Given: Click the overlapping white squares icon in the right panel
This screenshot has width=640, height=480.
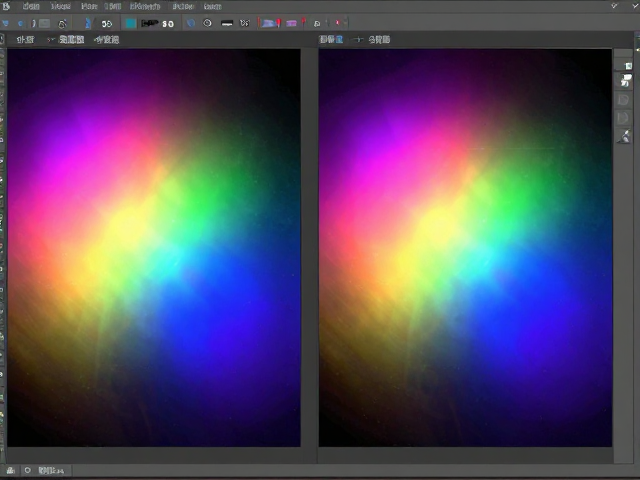Looking at the screenshot, I should [625, 80].
